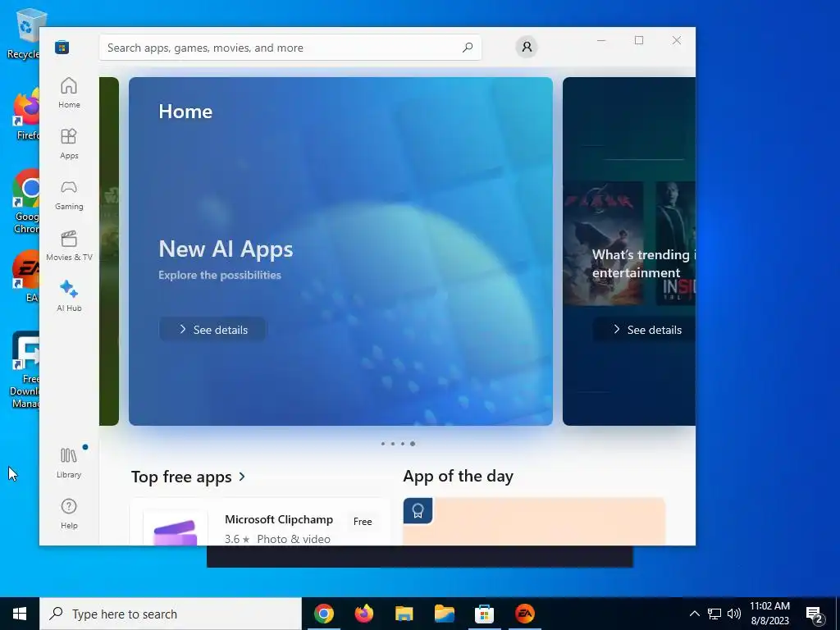Screen dimensions: 840x630
Task: Click the Free button for Clipchamp
Action: (x=363, y=521)
